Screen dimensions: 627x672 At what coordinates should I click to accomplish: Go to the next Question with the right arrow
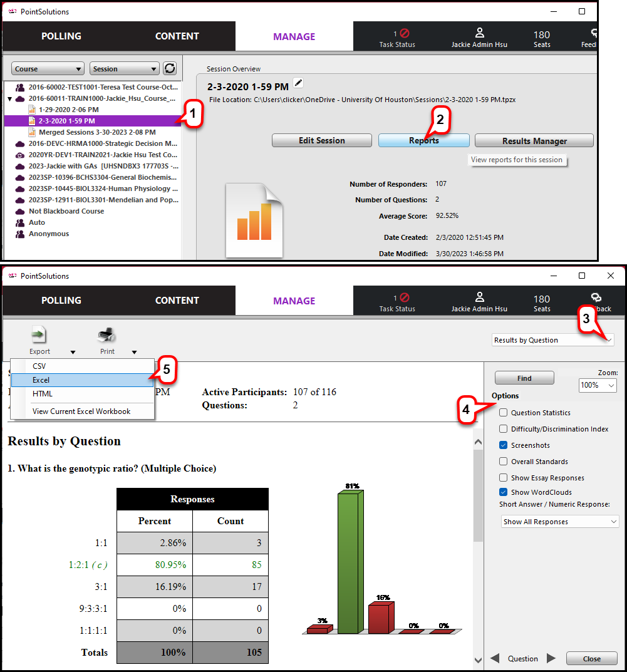pos(551,658)
